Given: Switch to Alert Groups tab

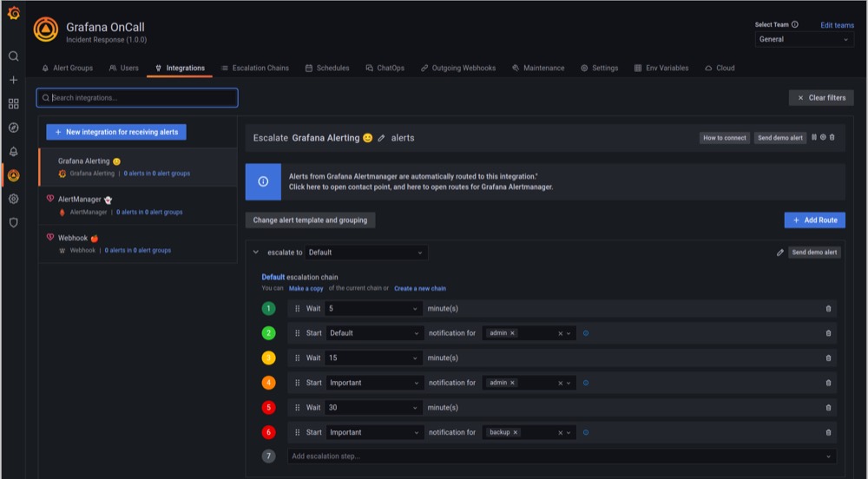Looking at the screenshot, I should pos(68,68).
